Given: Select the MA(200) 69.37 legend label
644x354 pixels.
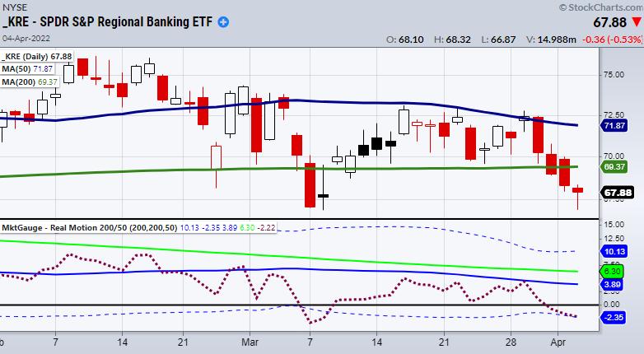Looking at the screenshot, I should coord(30,82).
